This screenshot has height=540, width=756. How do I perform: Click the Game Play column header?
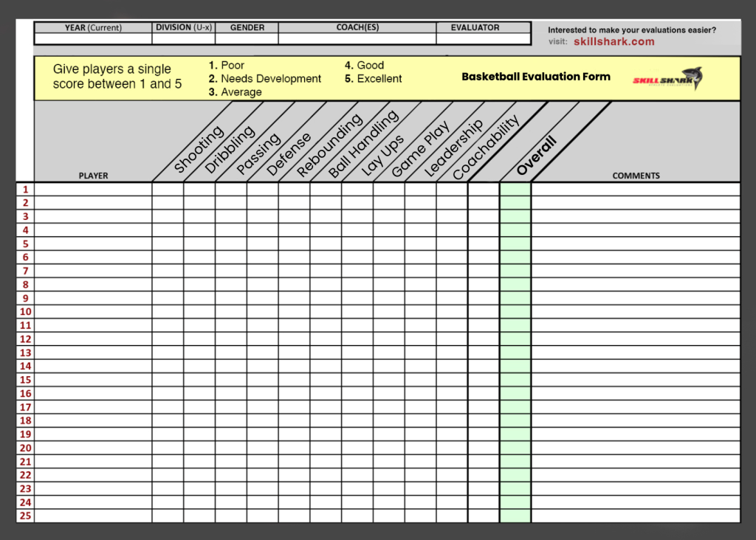coord(420,149)
